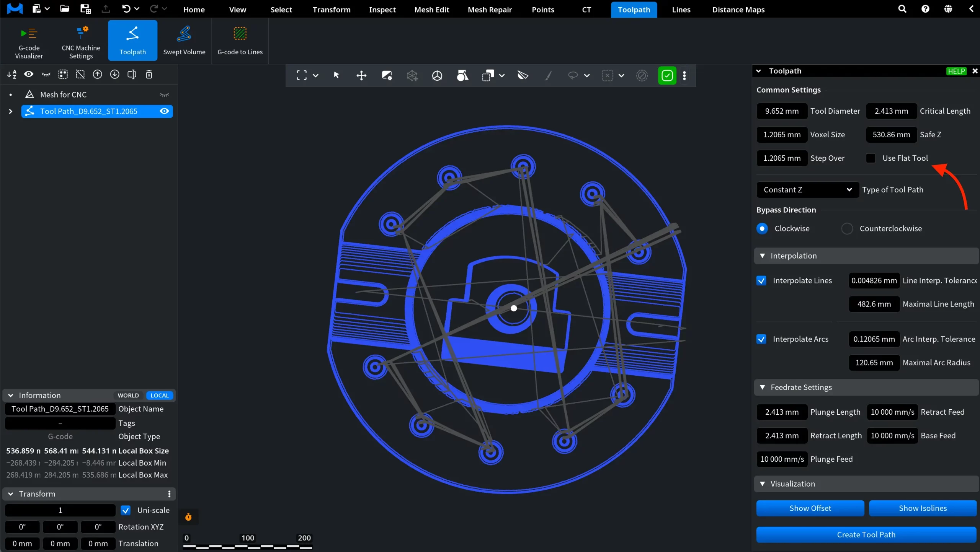The width and height of the screenshot is (980, 552).
Task: Switch to the Mesh Repair tab
Action: pyautogui.click(x=490, y=10)
